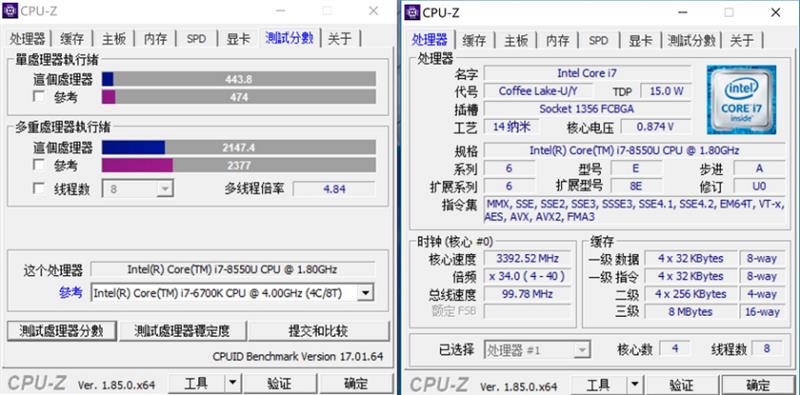The image size is (800, 395).
Task: Open the thread count dropdown showing 8
Action: (138, 189)
